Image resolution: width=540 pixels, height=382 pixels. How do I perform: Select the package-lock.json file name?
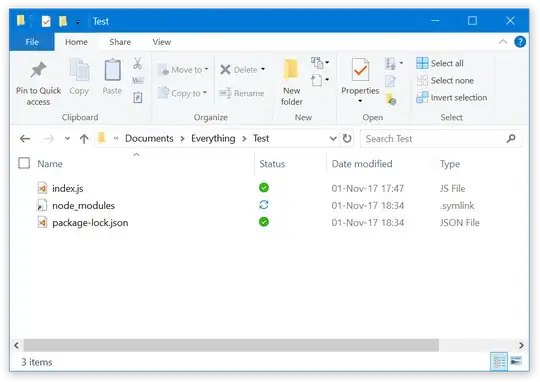click(x=90, y=223)
